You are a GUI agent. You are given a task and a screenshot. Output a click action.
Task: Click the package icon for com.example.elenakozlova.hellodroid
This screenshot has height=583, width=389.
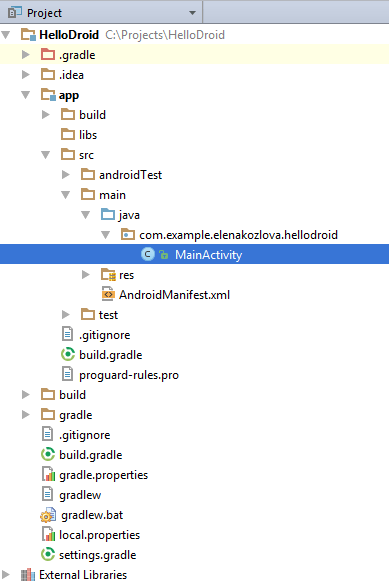coord(128,235)
